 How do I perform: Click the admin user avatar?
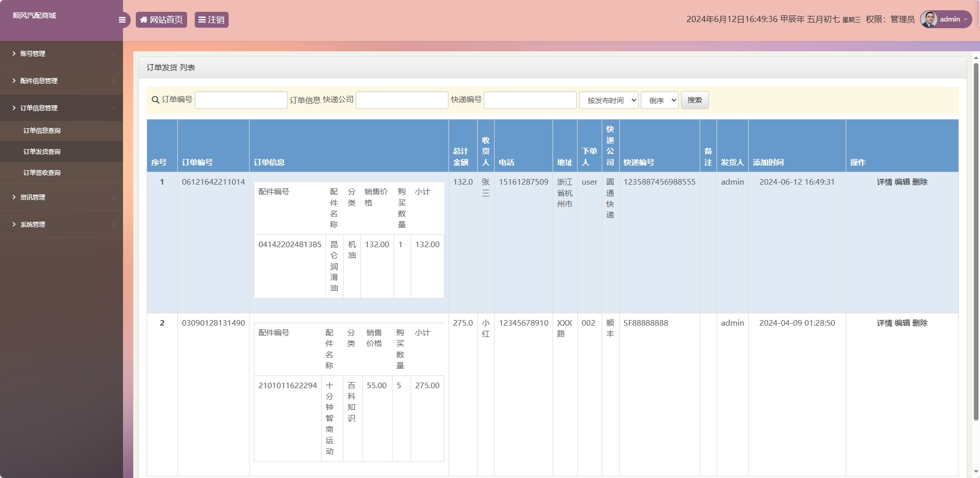pos(929,19)
